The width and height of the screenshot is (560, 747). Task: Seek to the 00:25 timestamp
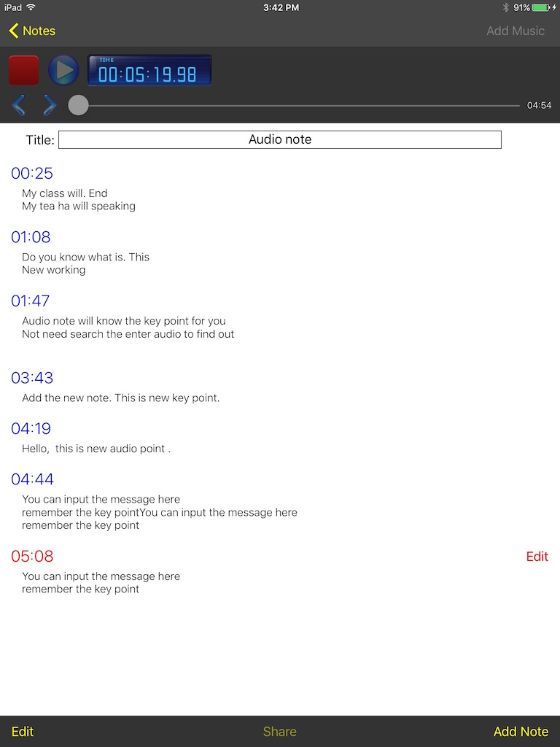coord(32,173)
